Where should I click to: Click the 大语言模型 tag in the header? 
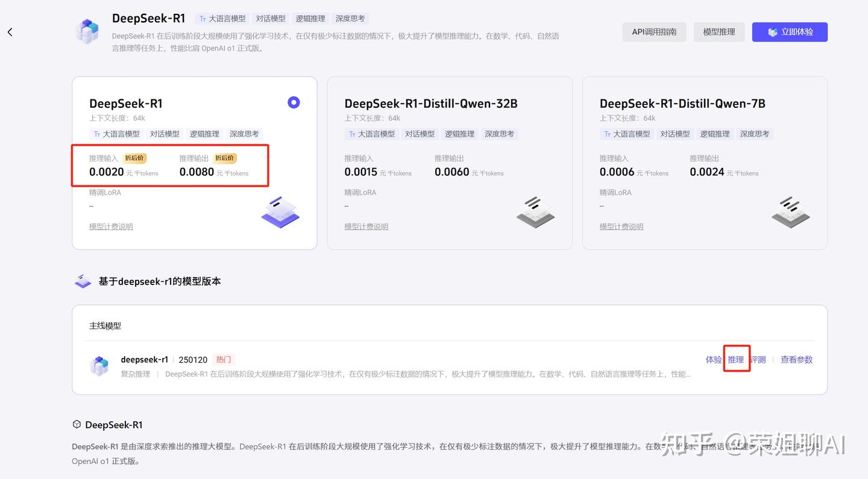click(222, 18)
